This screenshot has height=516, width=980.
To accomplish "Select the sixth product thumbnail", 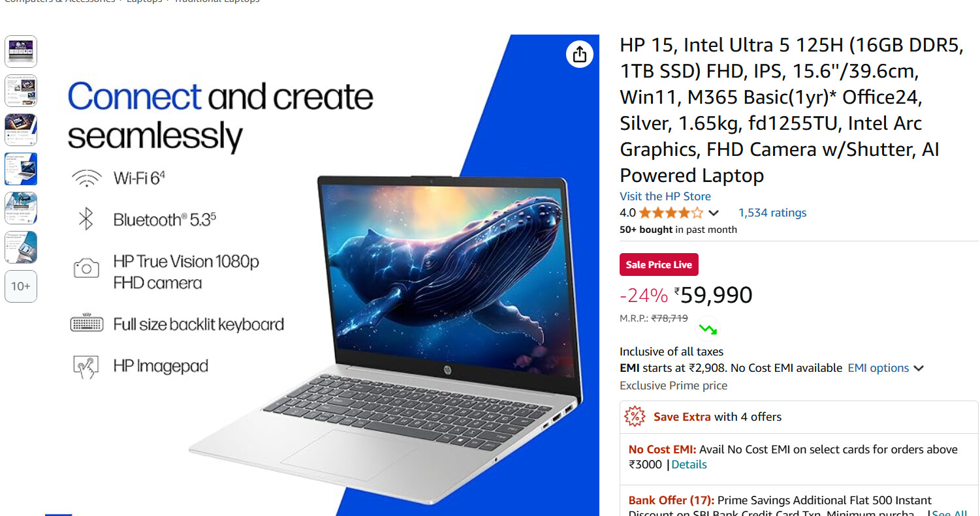I will pos(21,247).
